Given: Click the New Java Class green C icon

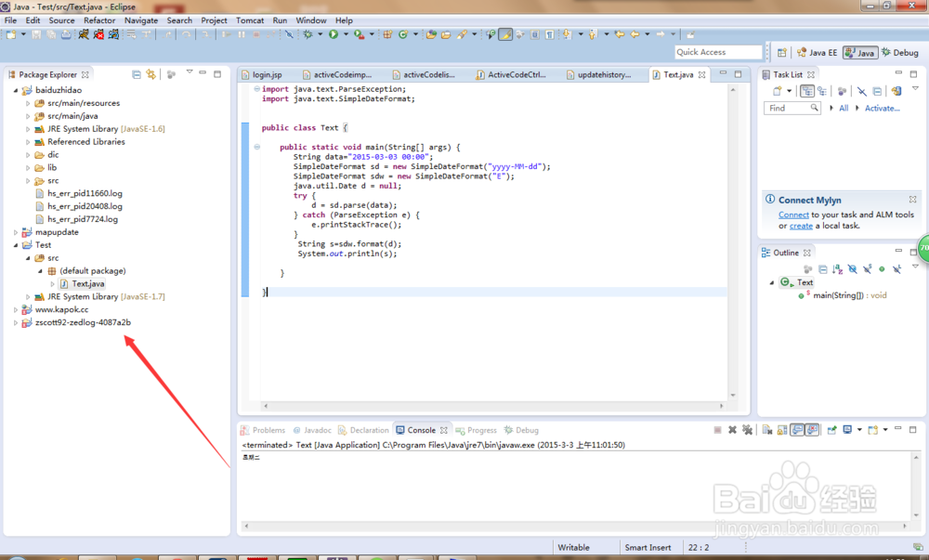Looking at the screenshot, I should 403,34.
